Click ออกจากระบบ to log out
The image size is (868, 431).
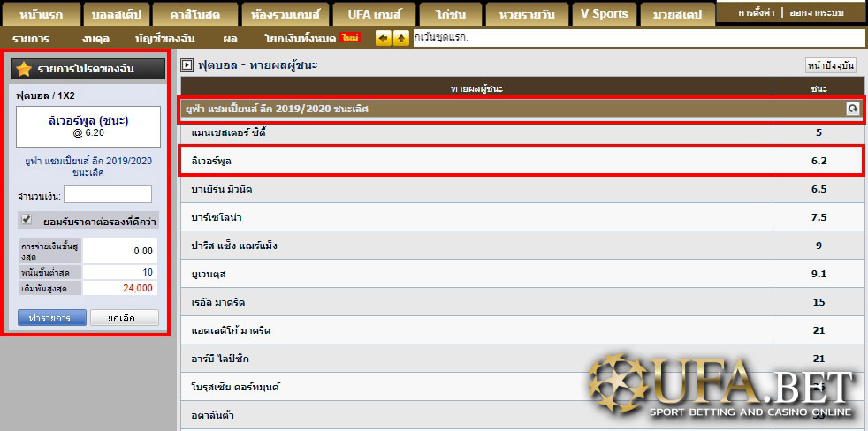click(x=817, y=12)
